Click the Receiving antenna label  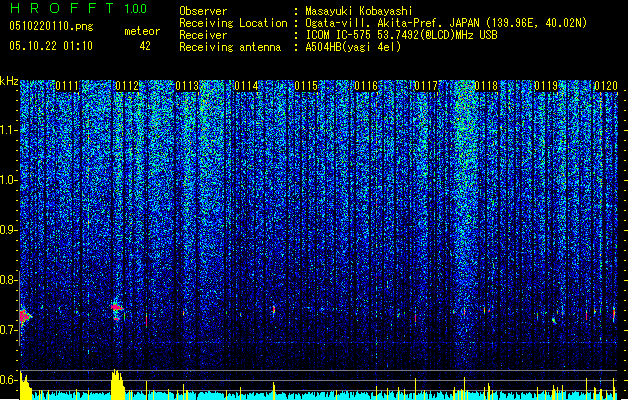tap(230, 47)
